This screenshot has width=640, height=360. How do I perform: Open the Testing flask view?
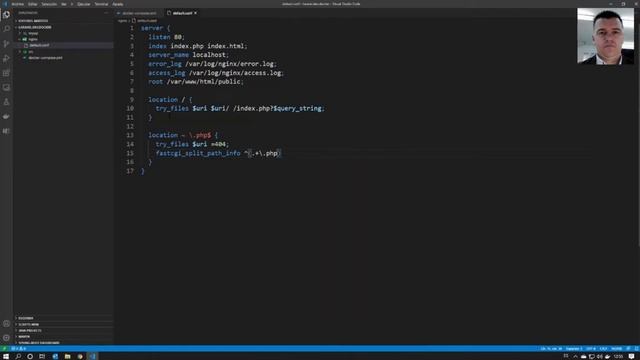click(6, 102)
